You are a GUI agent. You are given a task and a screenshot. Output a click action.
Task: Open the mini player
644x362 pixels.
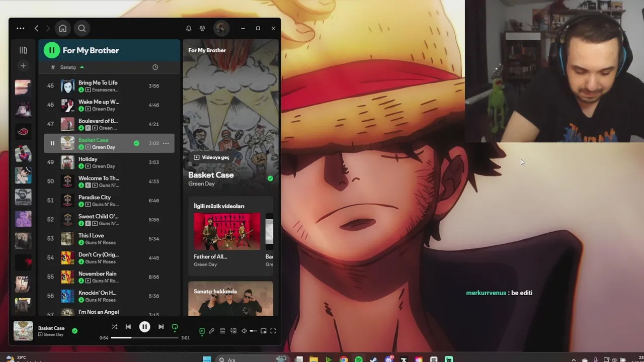point(263,331)
